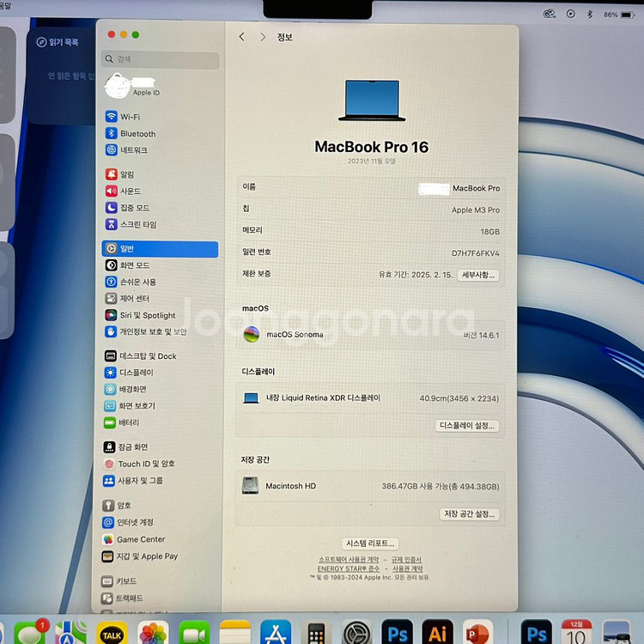
Task: Open Messages in the Dock with badge 1
Action: point(30,633)
